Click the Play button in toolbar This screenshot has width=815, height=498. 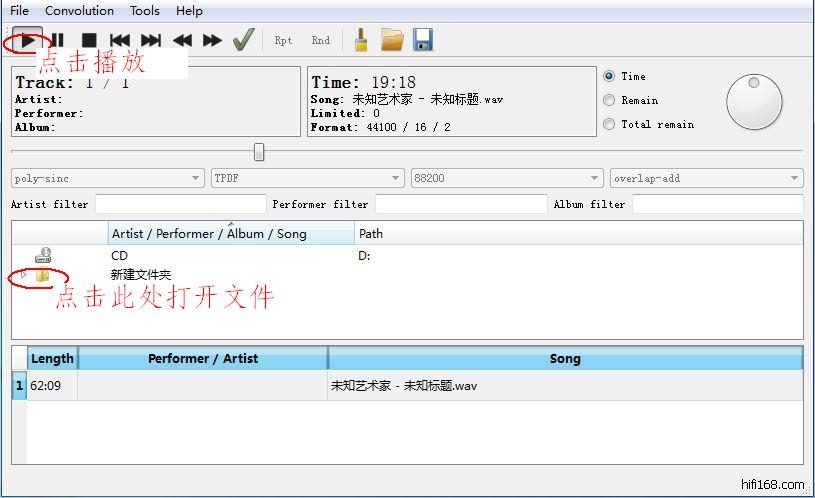pos(27,40)
